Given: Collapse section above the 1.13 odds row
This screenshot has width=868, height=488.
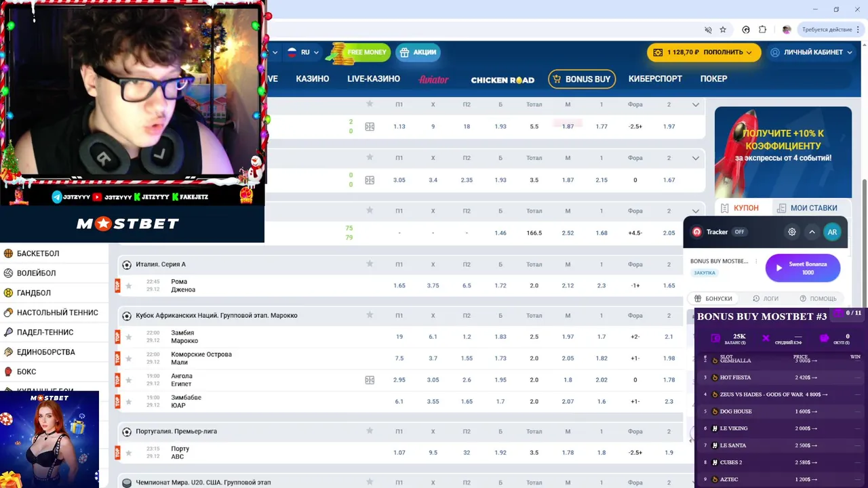Looking at the screenshot, I should coord(696,104).
